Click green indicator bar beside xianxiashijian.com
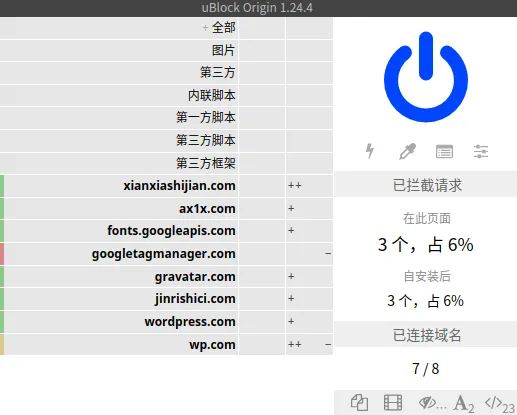The width and height of the screenshot is (517, 415). (x=2, y=186)
